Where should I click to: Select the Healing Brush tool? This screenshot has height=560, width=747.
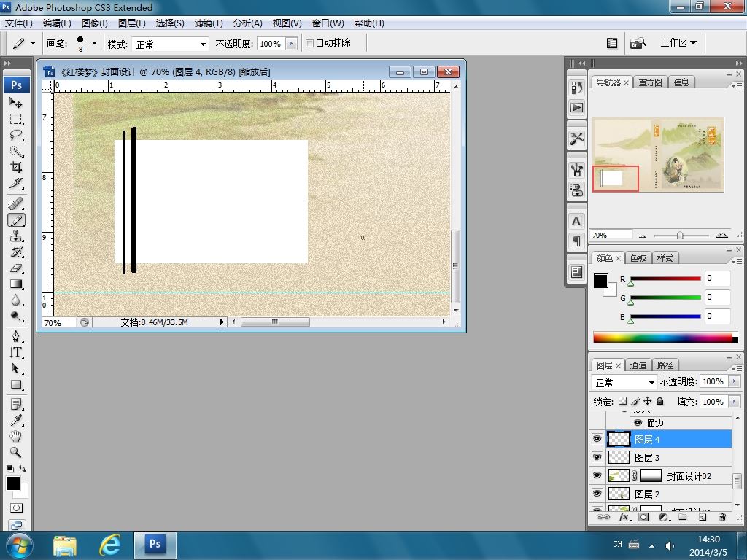16,204
